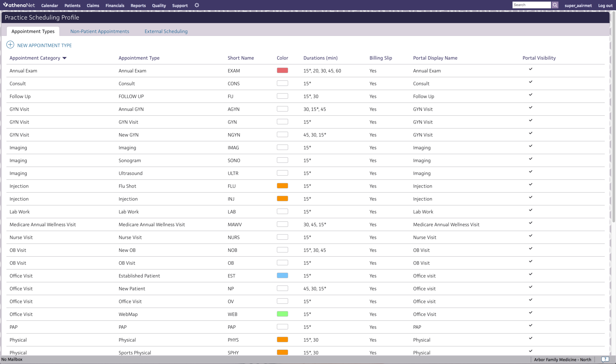The image size is (616, 364).
Task: Click the green WebMap color swatch
Action: pos(282,314)
